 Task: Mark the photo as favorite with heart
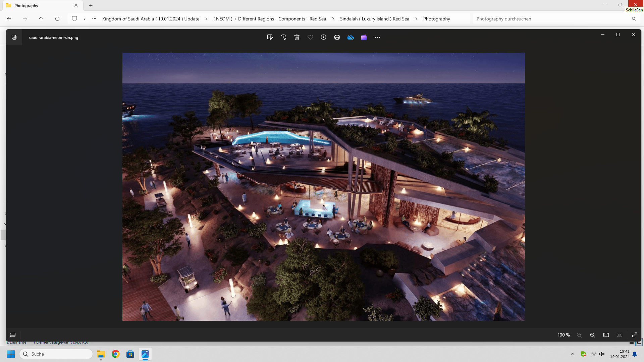(x=310, y=37)
